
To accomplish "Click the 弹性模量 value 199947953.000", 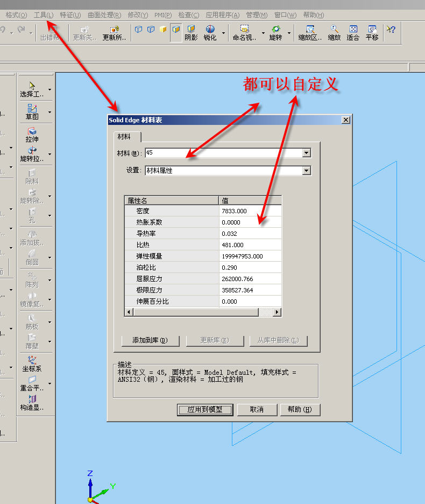I will (250, 256).
